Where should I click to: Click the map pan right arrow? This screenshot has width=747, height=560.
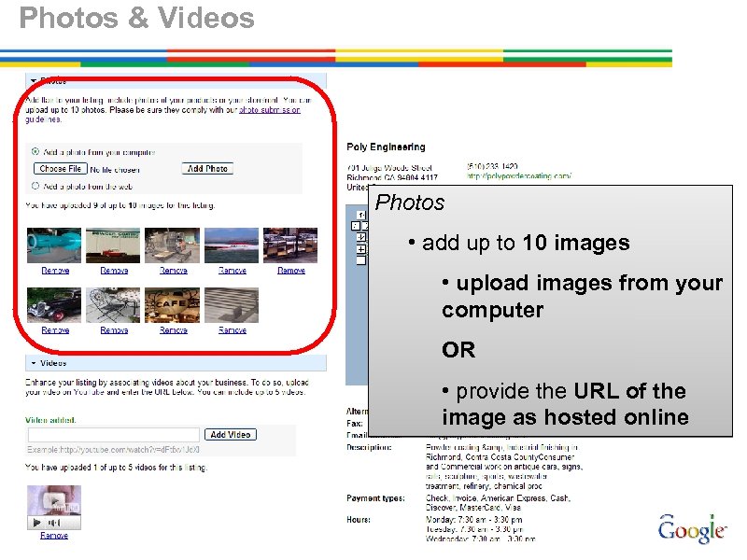pos(365,226)
